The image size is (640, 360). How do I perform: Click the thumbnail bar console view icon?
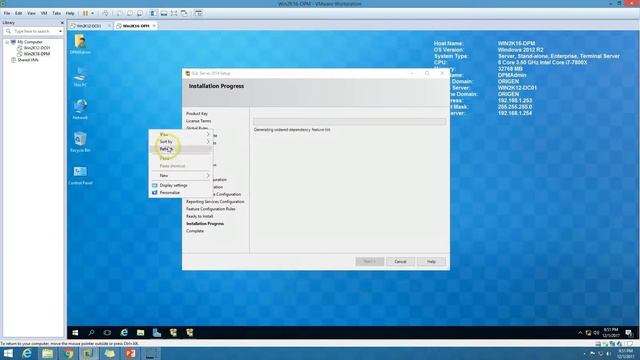click(164, 13)
